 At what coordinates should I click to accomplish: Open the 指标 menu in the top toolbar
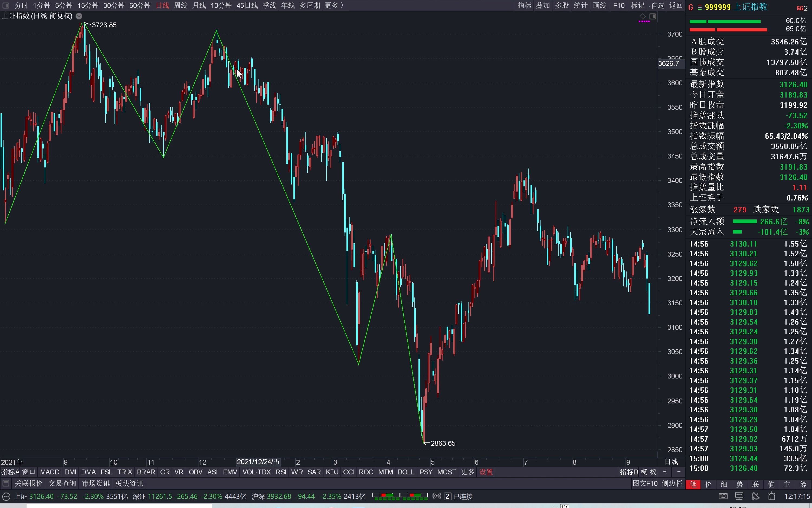tap(525, 5)
